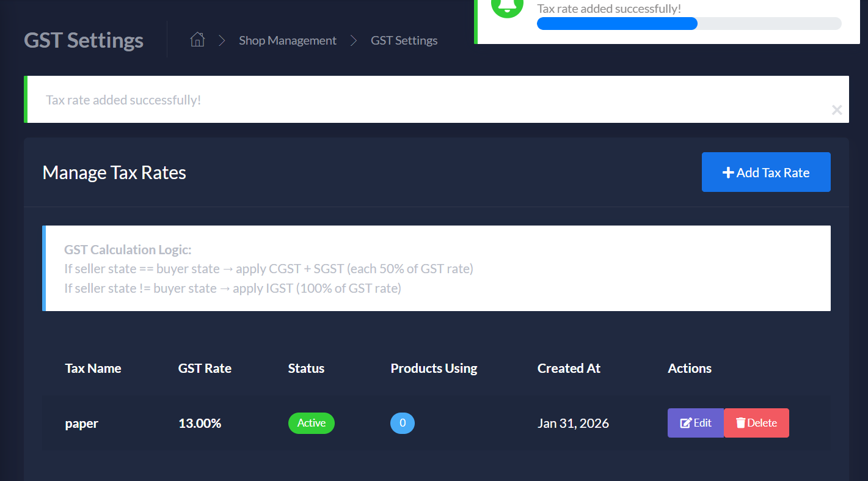This screenshot has width=868, height=481.
Task: Click the toast notification message text
Action: [x=610, y=9]
